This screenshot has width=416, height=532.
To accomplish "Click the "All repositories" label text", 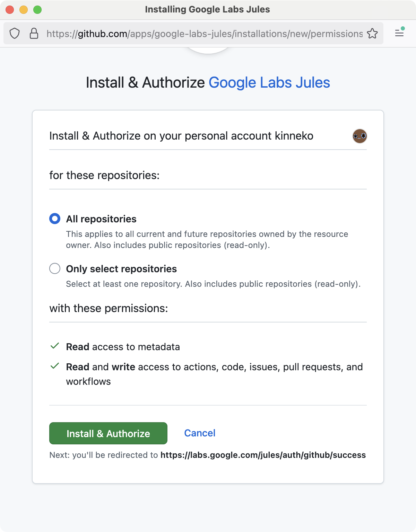I will pos(101,219).
